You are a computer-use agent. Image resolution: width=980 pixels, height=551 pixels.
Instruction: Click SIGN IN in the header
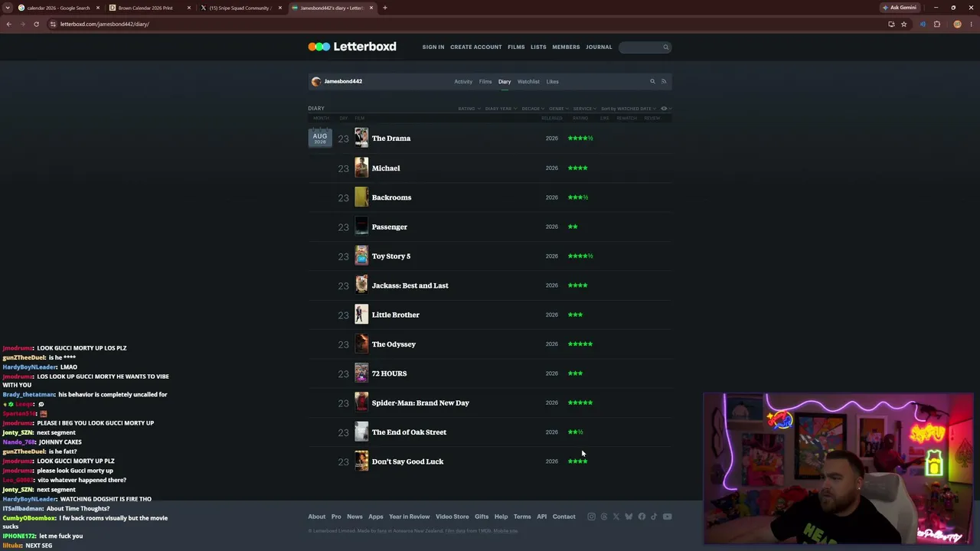[x=433, y=47]
